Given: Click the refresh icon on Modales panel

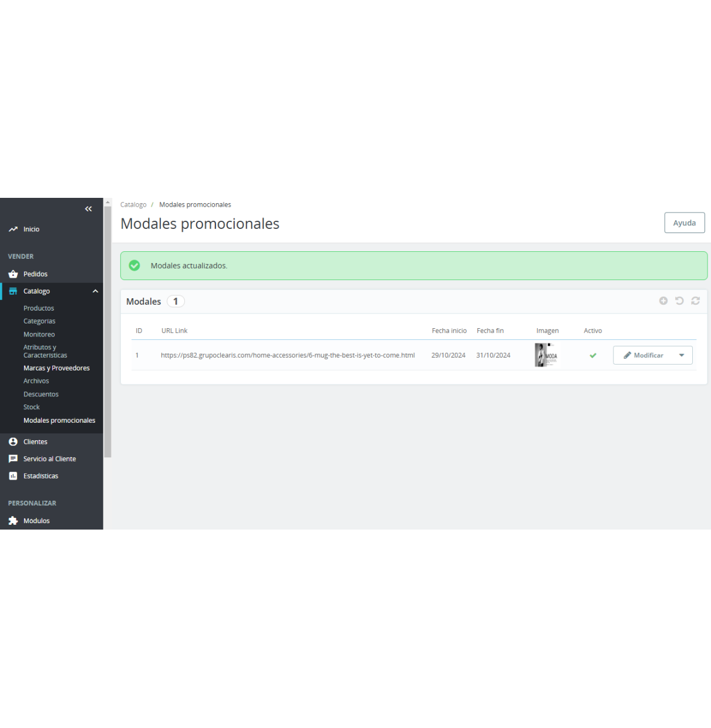Looking at the screenshot, I should click(695, 301).
